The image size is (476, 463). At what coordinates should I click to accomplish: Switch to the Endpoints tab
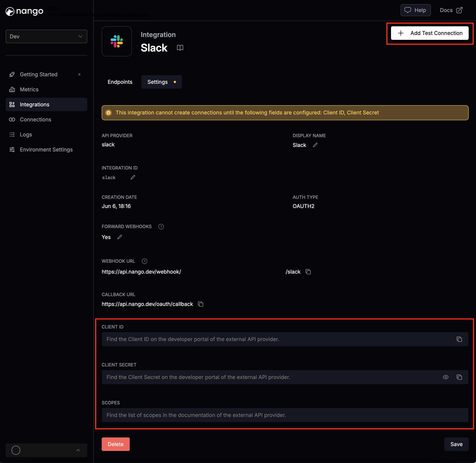(x=120, y=82)
